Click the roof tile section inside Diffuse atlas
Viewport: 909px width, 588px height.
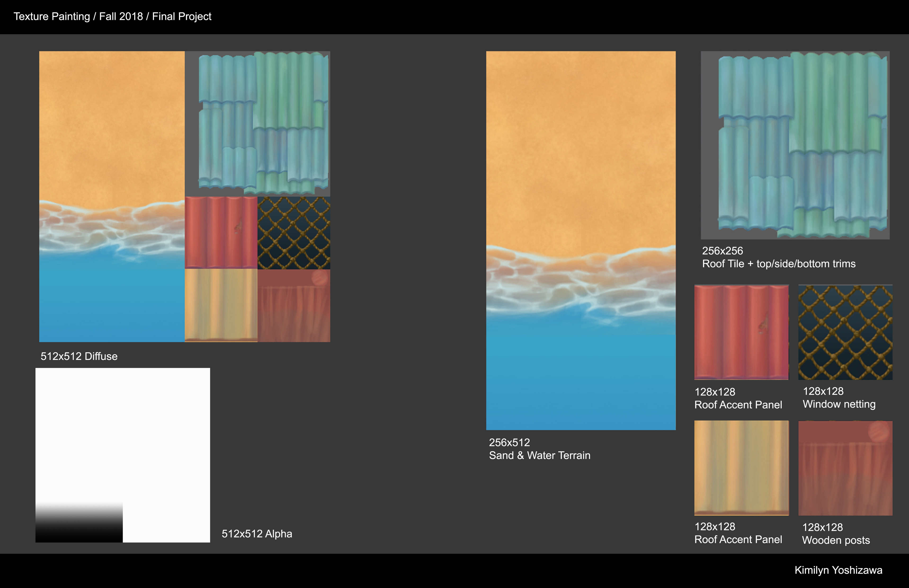[257, 124]
